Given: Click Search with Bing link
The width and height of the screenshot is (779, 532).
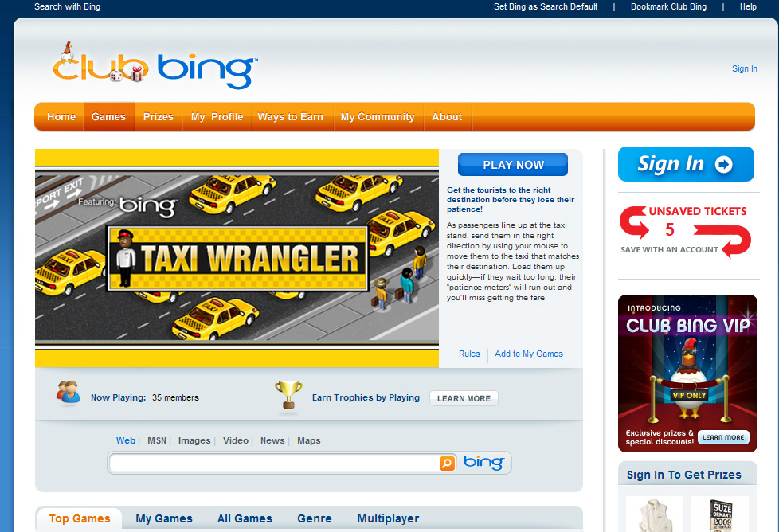Looking at the screenshot, I should pos(67,6).
